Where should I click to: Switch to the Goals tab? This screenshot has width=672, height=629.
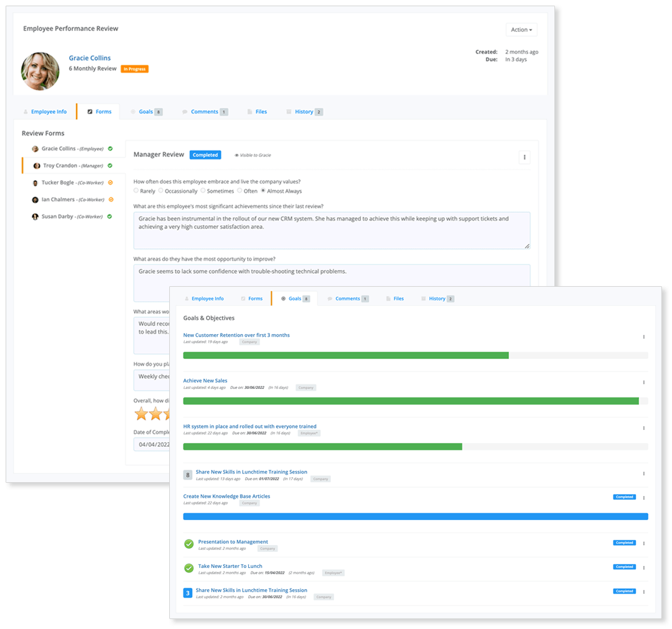click(146, 111)
